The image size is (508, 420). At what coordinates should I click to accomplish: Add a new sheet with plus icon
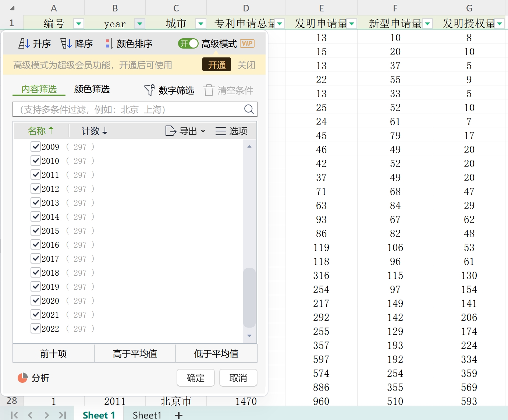pos(179,415)
